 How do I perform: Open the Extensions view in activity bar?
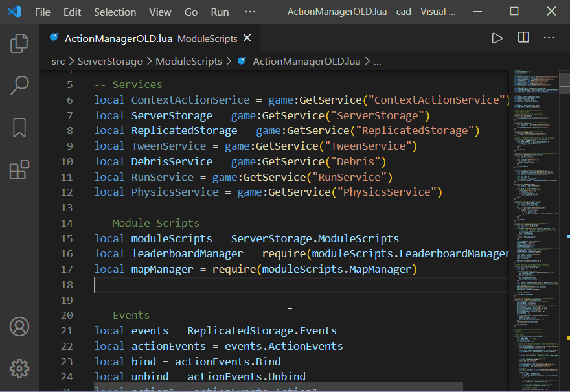[x=19, y=170]
